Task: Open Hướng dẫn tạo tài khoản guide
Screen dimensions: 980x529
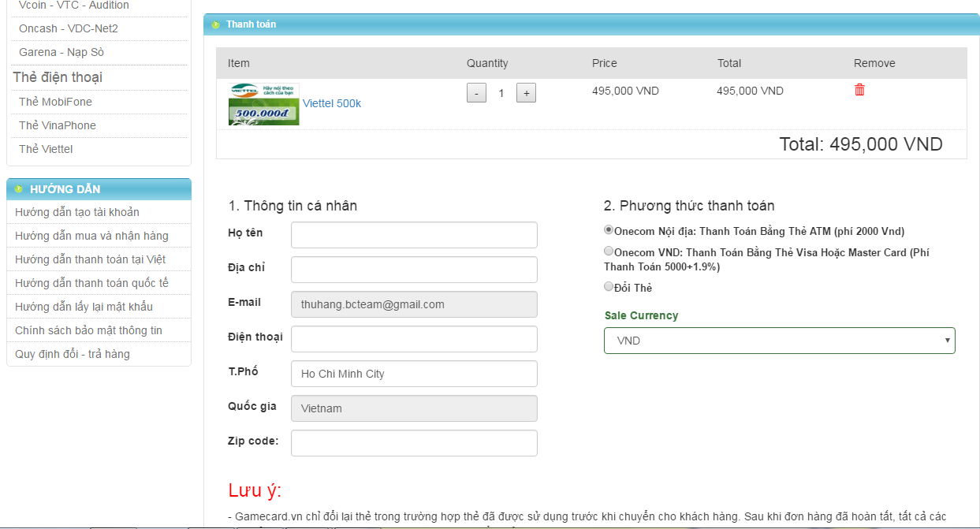Action: coord(77,212)
